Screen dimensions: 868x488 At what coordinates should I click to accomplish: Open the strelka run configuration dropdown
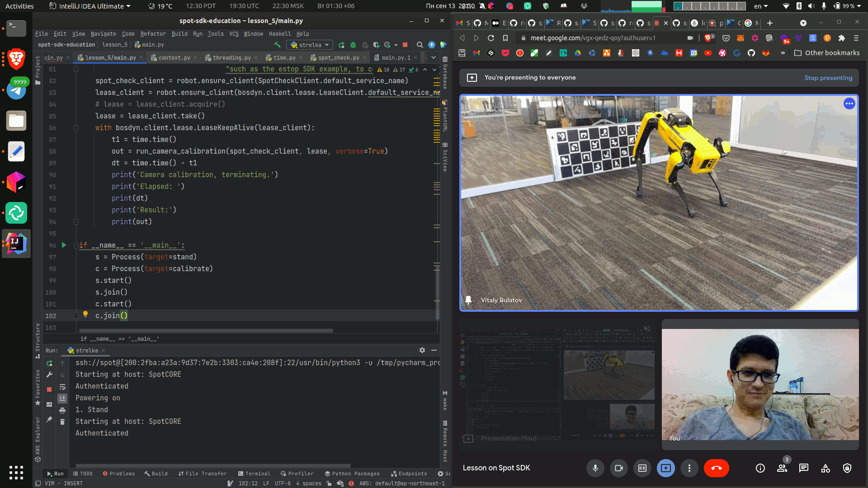click(x=311, y=45)
